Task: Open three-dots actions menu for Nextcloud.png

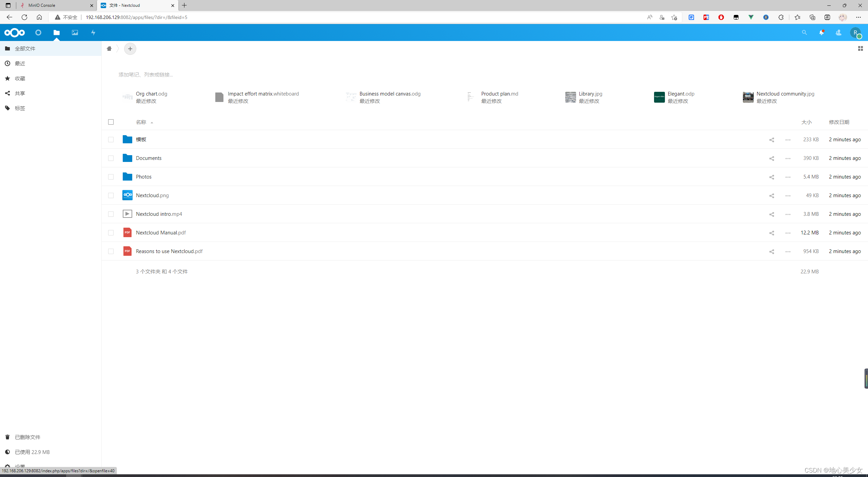Action: (788, 195)
